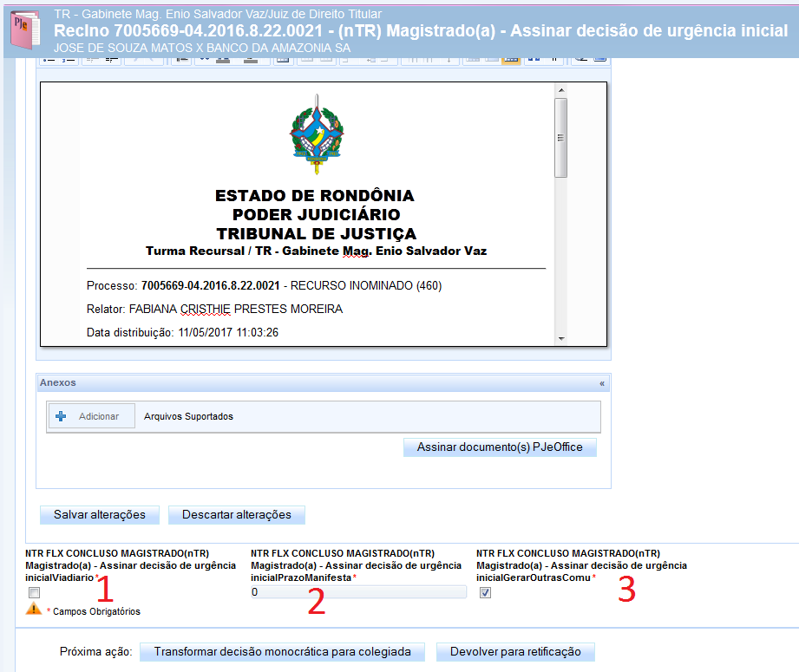This screenshot has height=672, width=799.
Task: Click Assinar documento(s) PJeOffice button
Action: (x=500, y=447)
